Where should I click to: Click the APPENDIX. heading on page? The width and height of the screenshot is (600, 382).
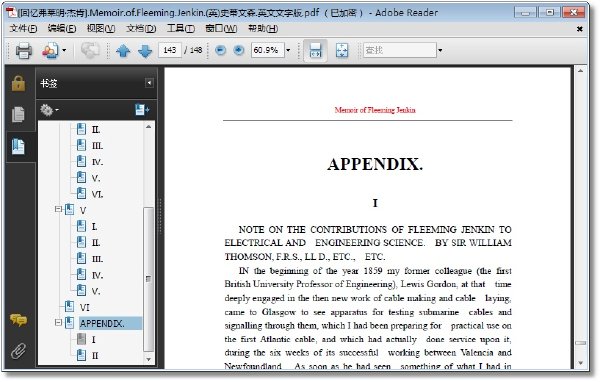tap(375, 164)
